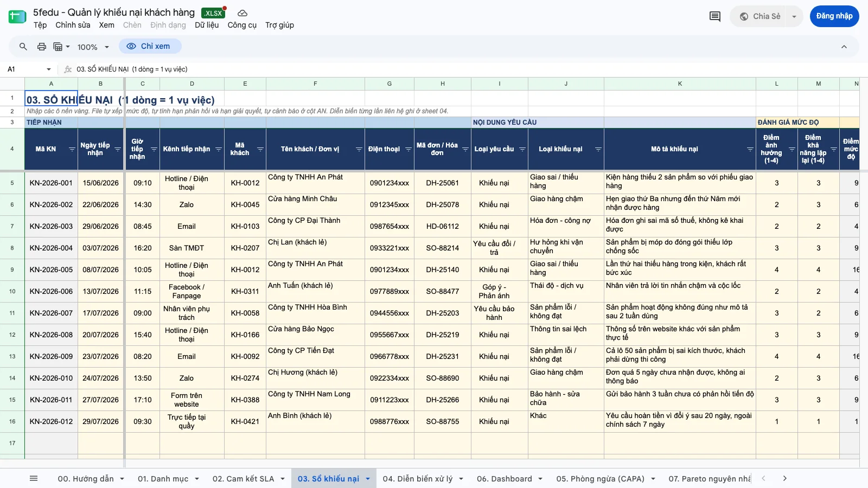Select cell KN-2026-005
The image size is (868, 488).
pos(51,269)
